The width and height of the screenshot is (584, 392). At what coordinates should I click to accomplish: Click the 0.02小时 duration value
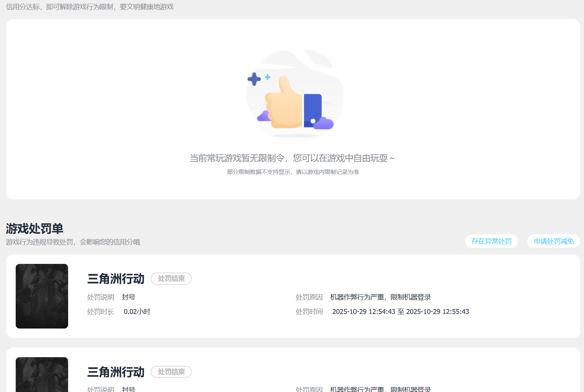point(137,312)
